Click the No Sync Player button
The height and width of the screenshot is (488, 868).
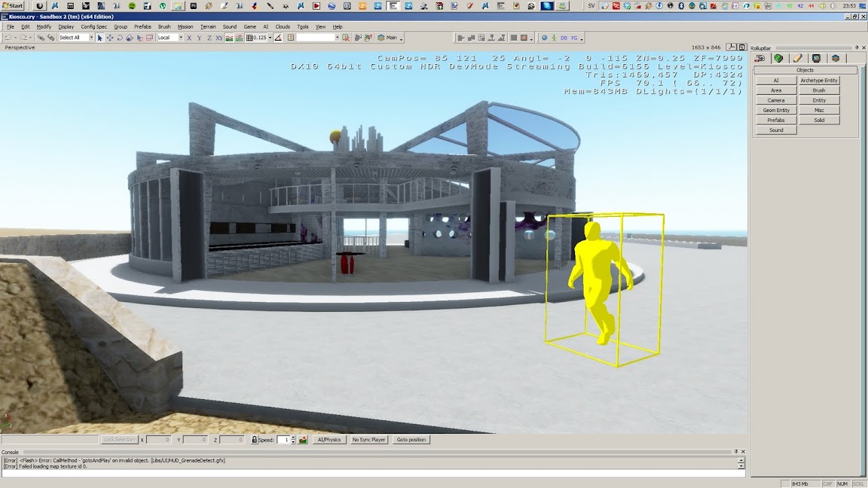click(368, 440)
